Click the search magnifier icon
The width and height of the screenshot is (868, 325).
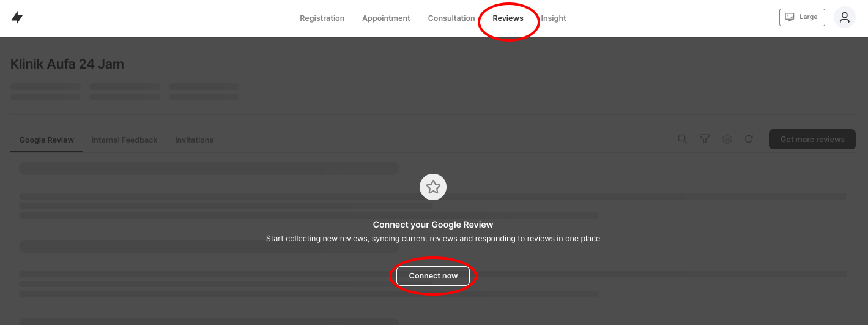[683, 140]
